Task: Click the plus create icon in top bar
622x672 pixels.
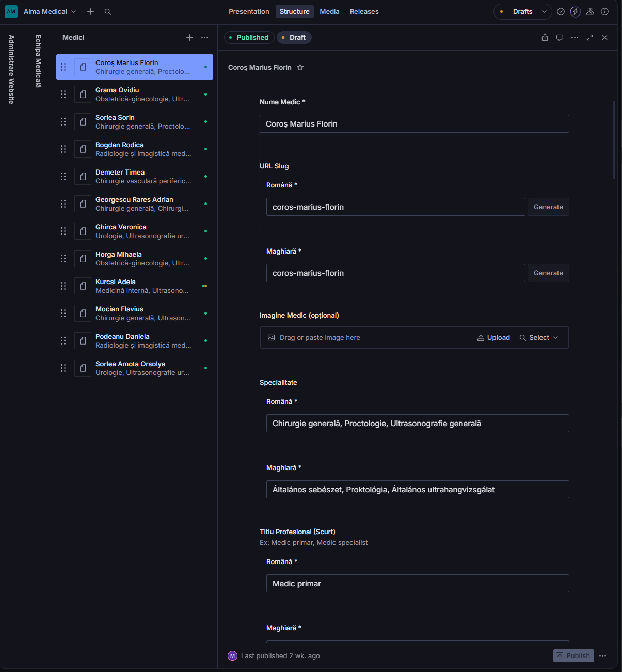Action: 90,11
